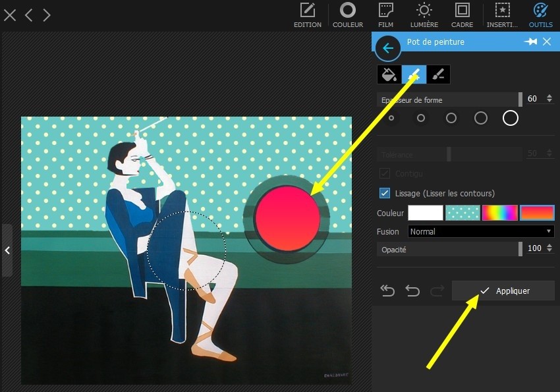Open the COULEUR tab

coord(348,15)
